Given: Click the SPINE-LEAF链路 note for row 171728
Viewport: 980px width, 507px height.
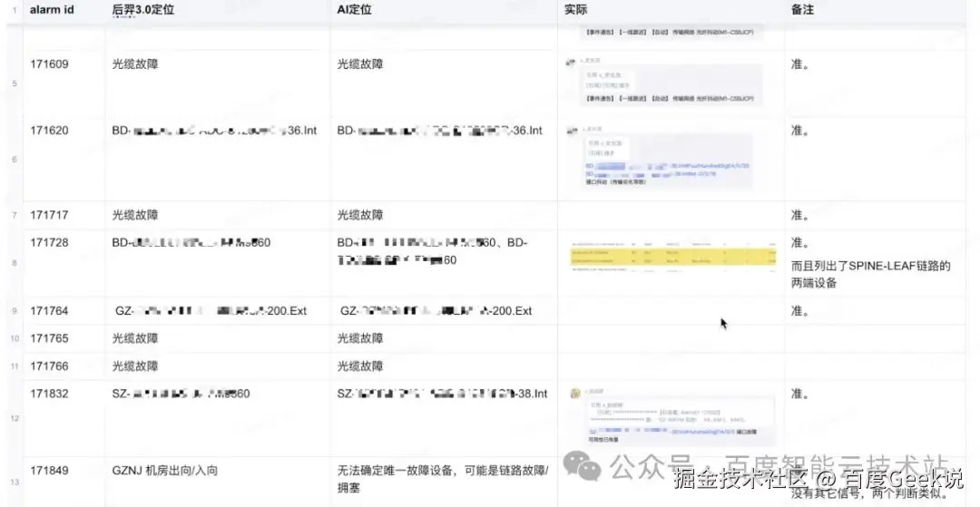Looking at the screenshot, I should [x=870, y=274].
